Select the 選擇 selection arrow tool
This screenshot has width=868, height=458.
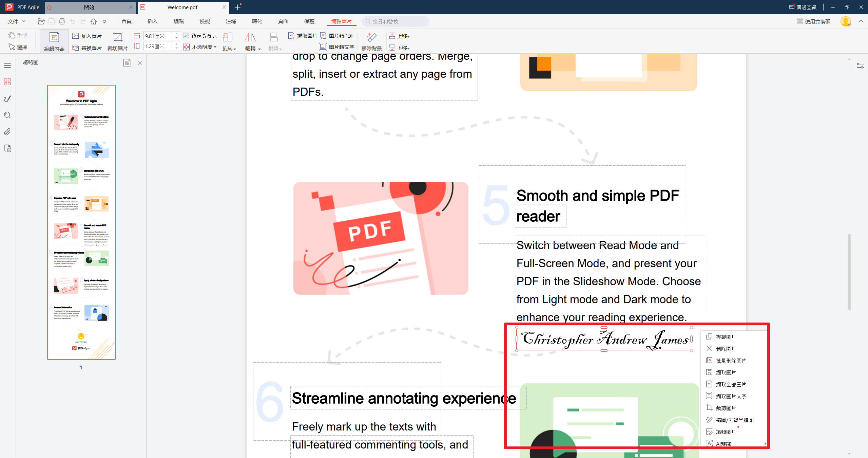click(18, 47)
